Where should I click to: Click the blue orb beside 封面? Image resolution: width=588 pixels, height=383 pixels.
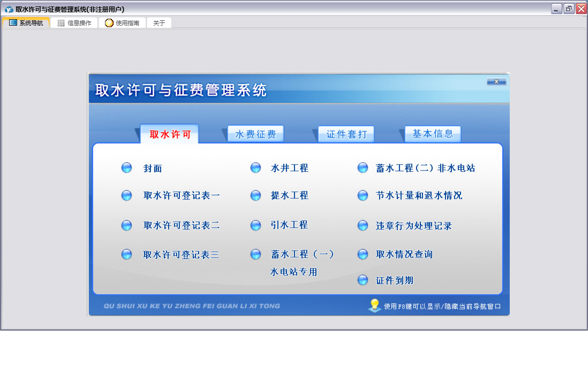pos(127,168)
